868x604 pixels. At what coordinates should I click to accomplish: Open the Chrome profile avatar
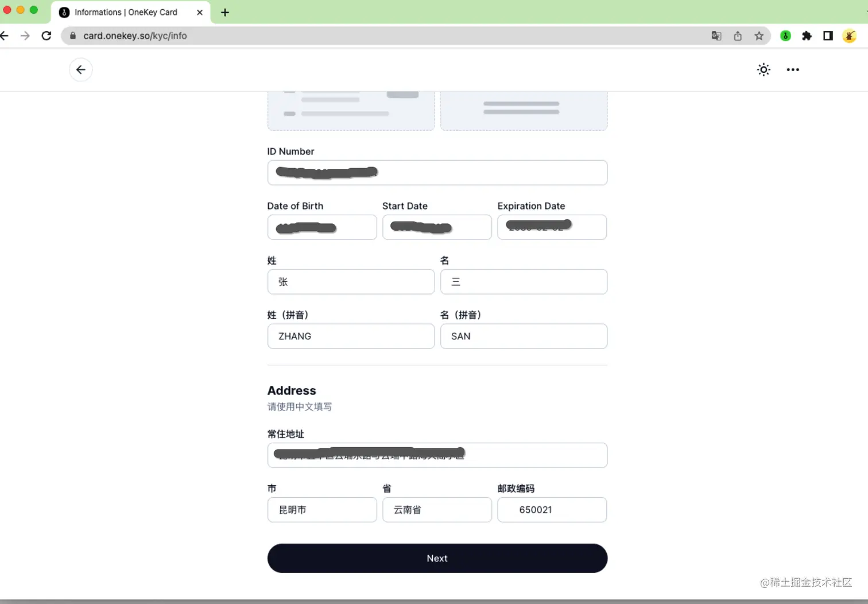click(850, 36)
